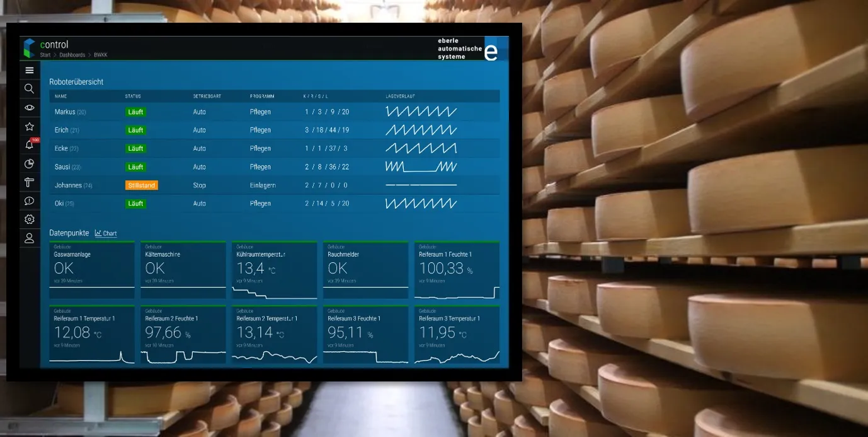868x437 pixels.
Task: Open the search magnifier in the sidebar
Action: point(29,89)
